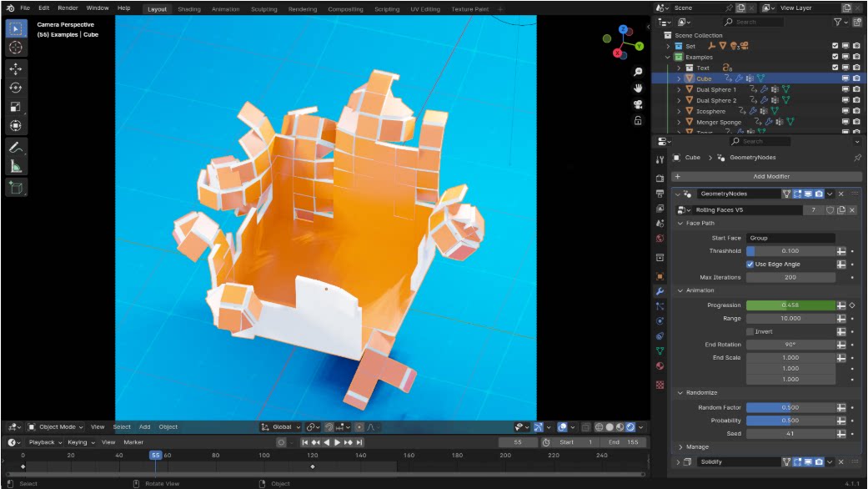This screenshot has width=868, height=489.
Task: Activate the Rotate tool
Action: (x=16, y=88)
